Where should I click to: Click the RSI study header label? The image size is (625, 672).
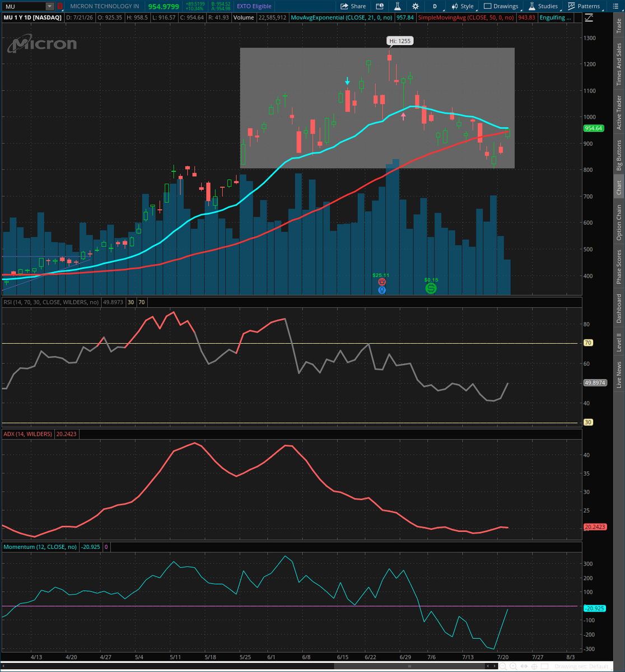pyautogui.click(x=51, y=302)
